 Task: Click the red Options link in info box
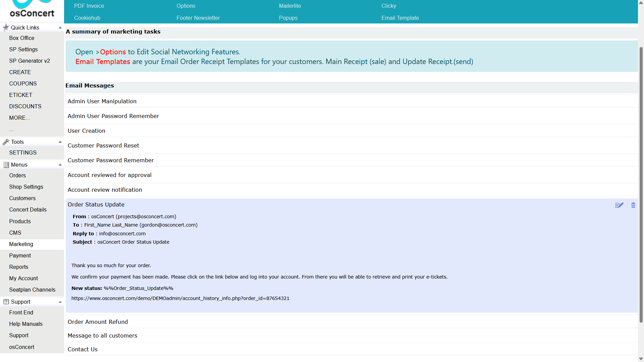pos(113,52)
